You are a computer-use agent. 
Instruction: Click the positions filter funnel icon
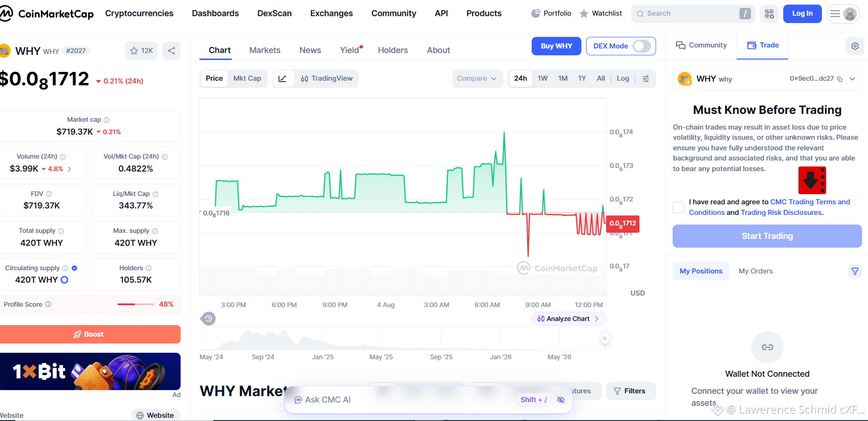pos(855,271)
